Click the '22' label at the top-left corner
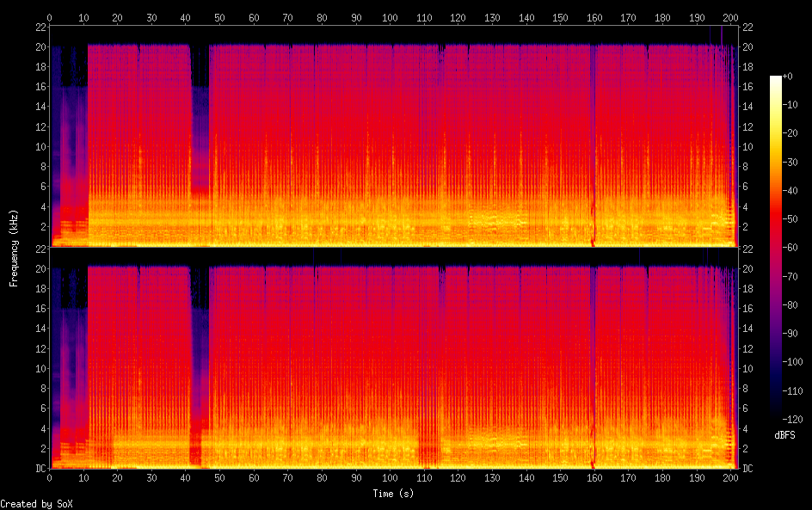812x510 pixels. click(41, 28)
